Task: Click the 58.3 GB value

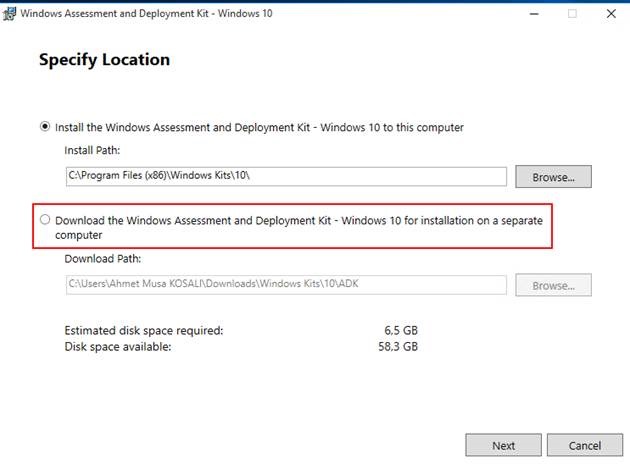Action: tap(398, 347)
